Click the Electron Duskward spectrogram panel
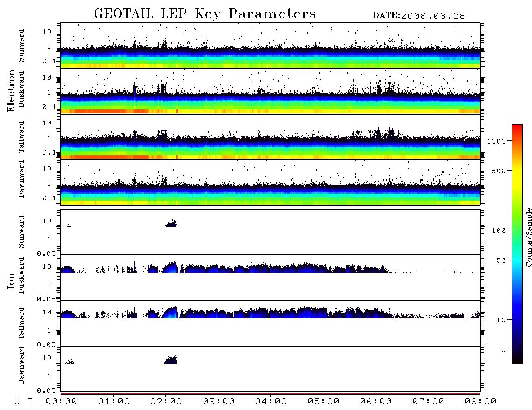The height and width of the screenshot is (410, 532). tap(270, 91)
